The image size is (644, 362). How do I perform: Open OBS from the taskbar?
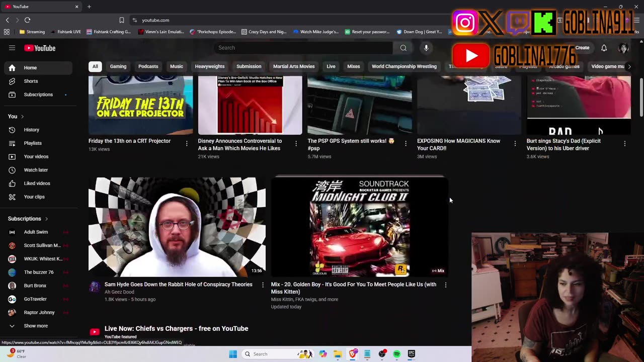(382, 354)
